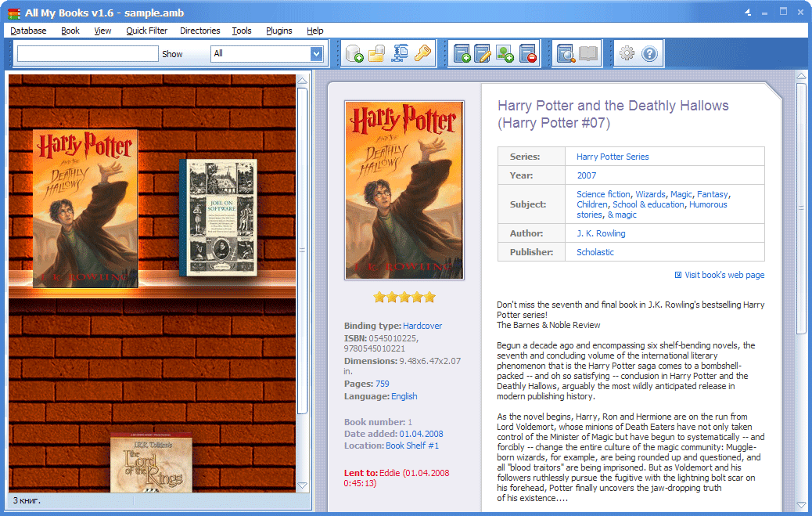812x516 pixels.
Task: Open the Book menu
Action: (x=70, y=31)
